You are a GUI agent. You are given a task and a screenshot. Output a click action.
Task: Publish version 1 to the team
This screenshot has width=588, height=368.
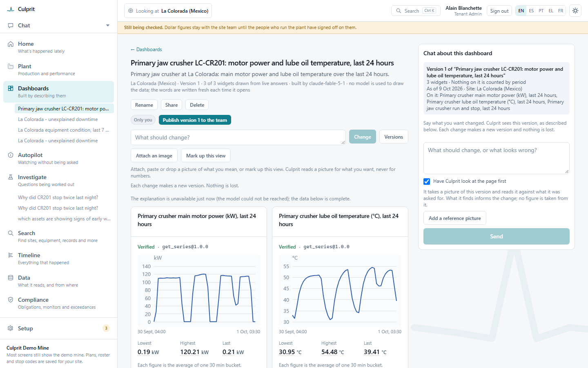[195, 120]
